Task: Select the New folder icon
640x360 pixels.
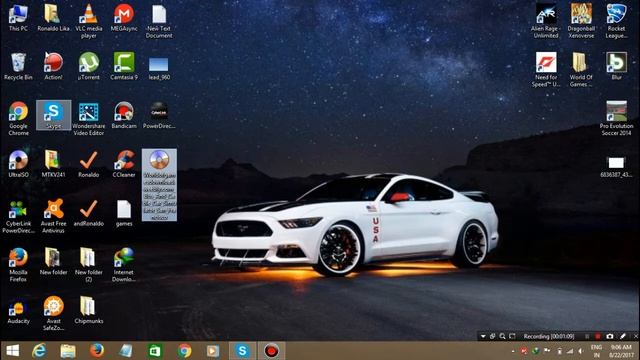Action: 53,261
